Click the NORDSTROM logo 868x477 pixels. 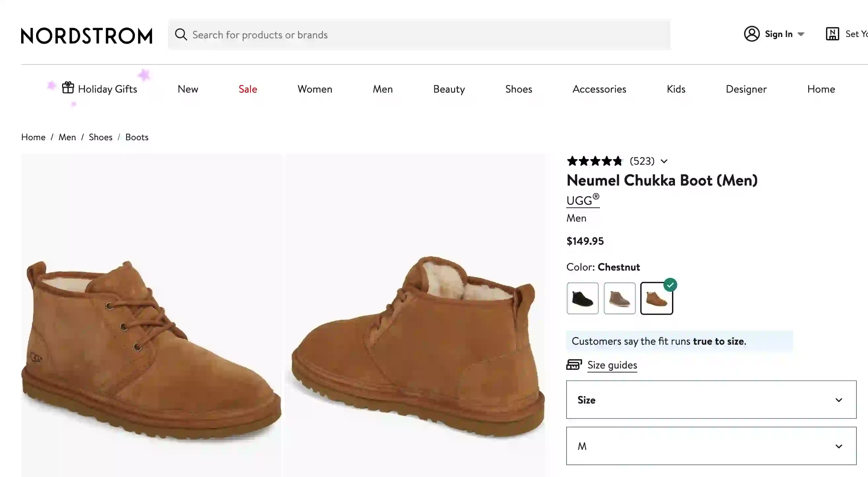(87, 35)
